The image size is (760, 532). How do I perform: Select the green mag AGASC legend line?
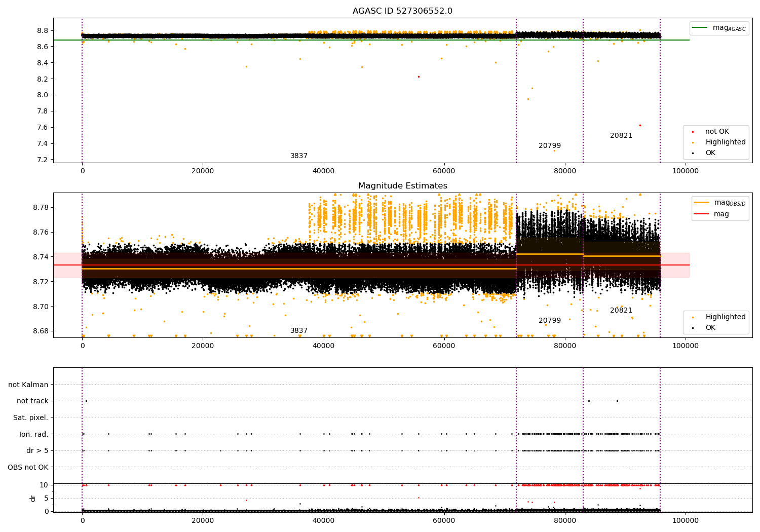click(x=701, y=28)
